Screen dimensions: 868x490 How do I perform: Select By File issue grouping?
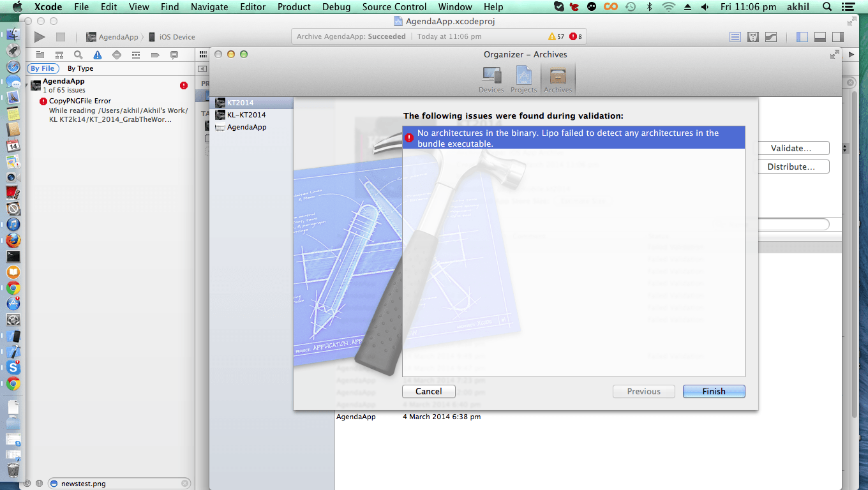point(43,68)
